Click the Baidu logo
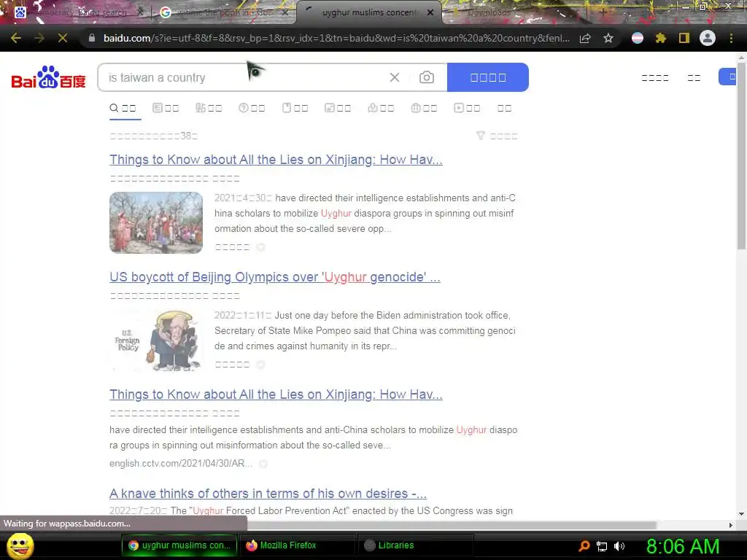The height and width of the screenshot is (560, 747). (49, 77)
